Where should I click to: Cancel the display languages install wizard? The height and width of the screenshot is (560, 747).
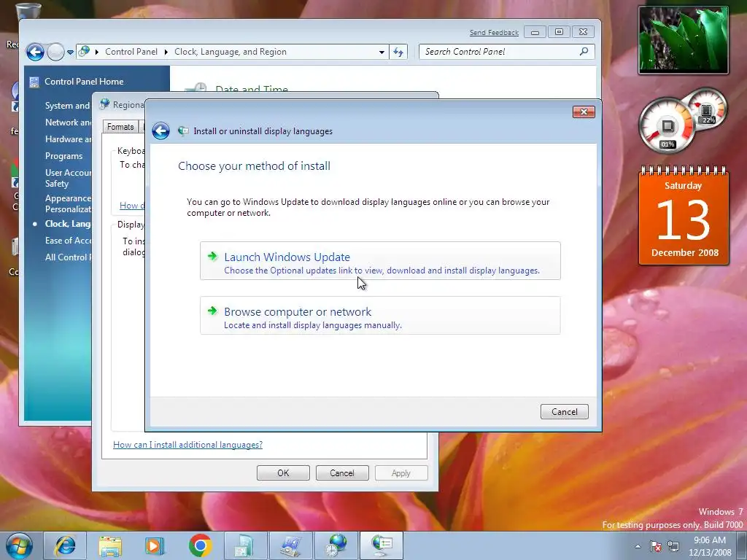[564, 412]
